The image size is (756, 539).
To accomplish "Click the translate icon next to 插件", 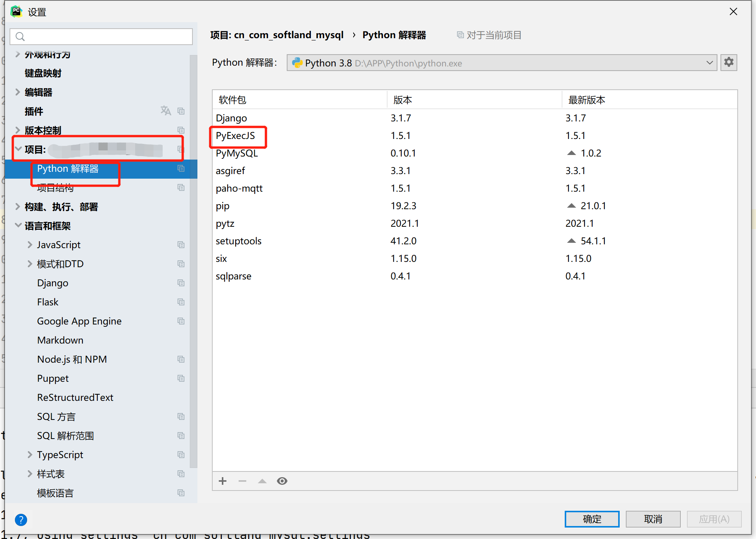I will (166, 111).
